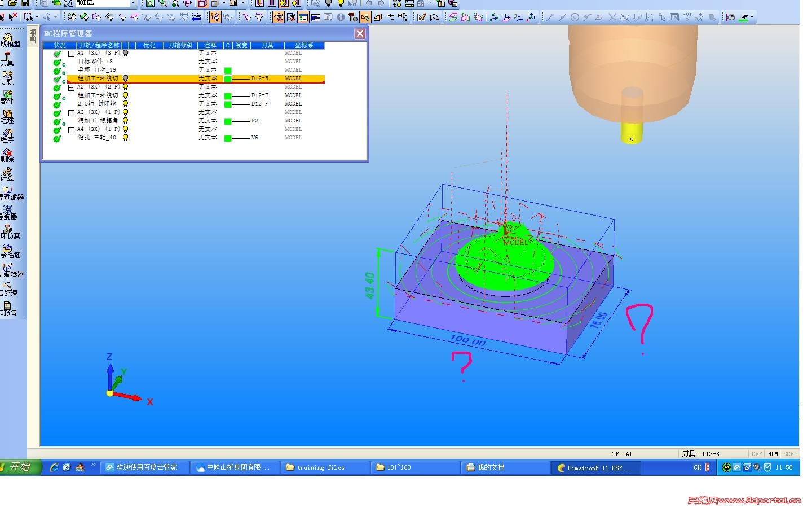Toggle the light bulb on row A3 (3X)

tap(126, 112)
